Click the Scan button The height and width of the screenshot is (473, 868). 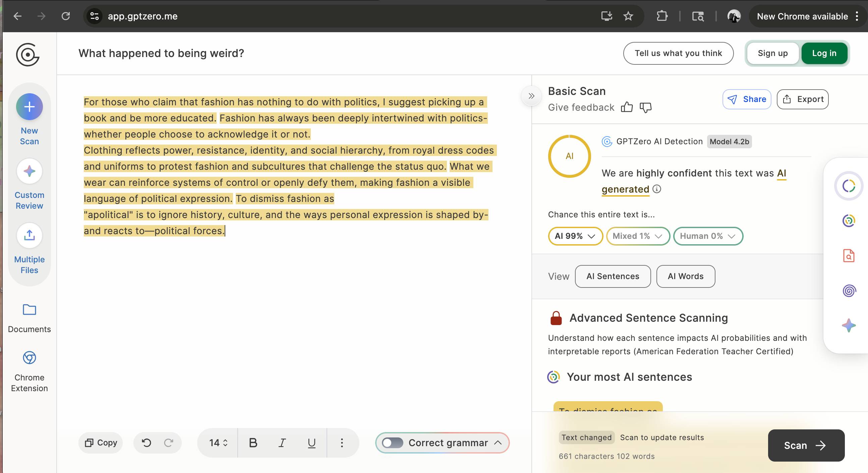coord(806,445)
